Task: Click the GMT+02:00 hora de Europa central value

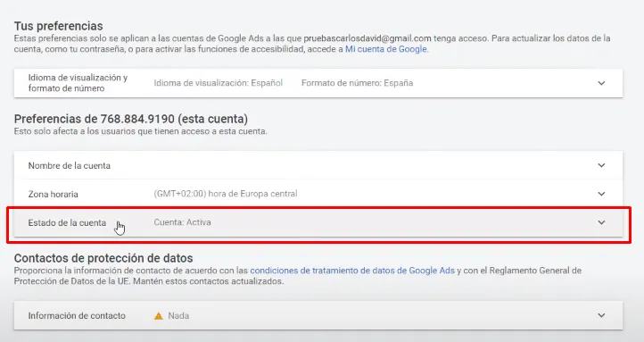Action: [x=226, y=194]
